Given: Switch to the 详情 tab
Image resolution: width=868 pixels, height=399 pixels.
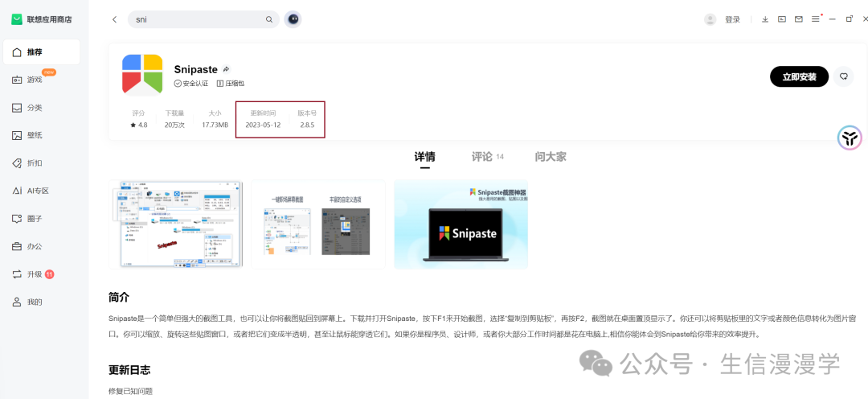Looking at the screenshot, I should click(x=424, y=157).
